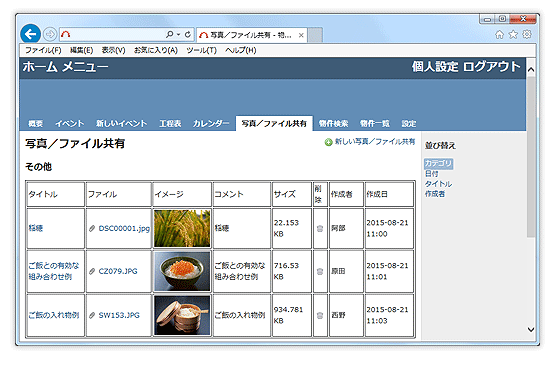The height and width of the screenshot is (366, 560).
Task: Download the SW153.JPG file
Action: pos(119,315)
